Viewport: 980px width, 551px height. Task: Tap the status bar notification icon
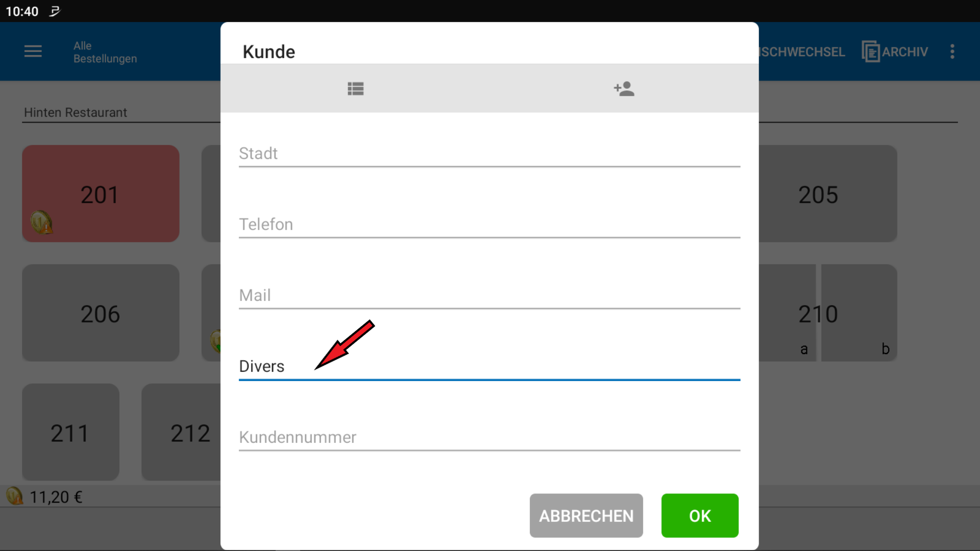[x=55, y=11]
